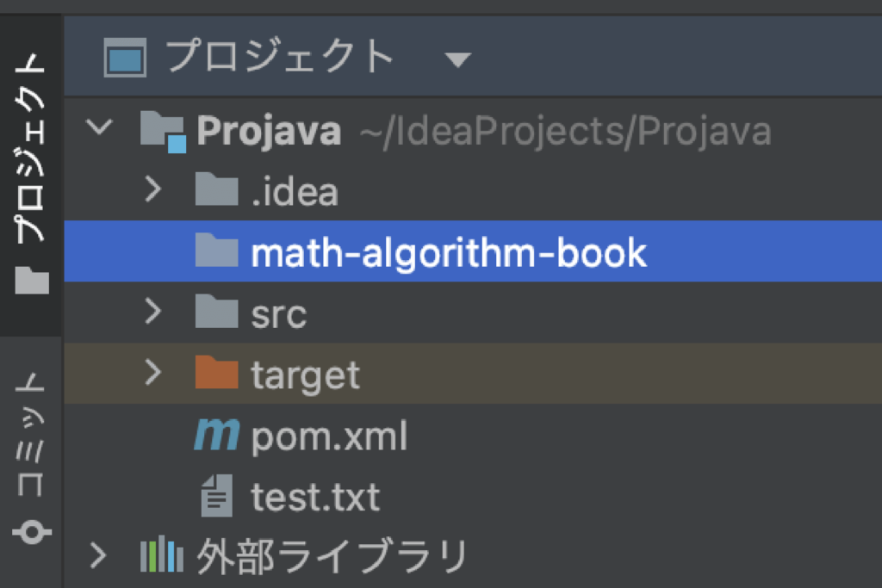Expand the .idea folder
The image size is (882, 588).
(152, 189)
